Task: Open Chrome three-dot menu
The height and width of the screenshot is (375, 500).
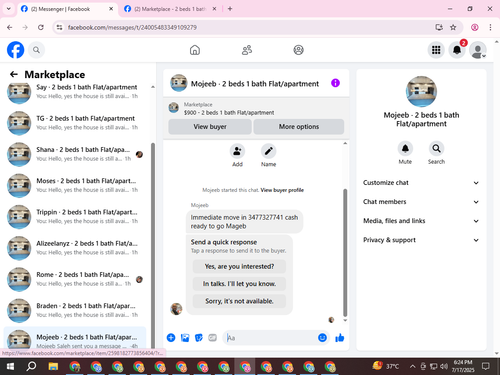Action: (x=490, y=27)
